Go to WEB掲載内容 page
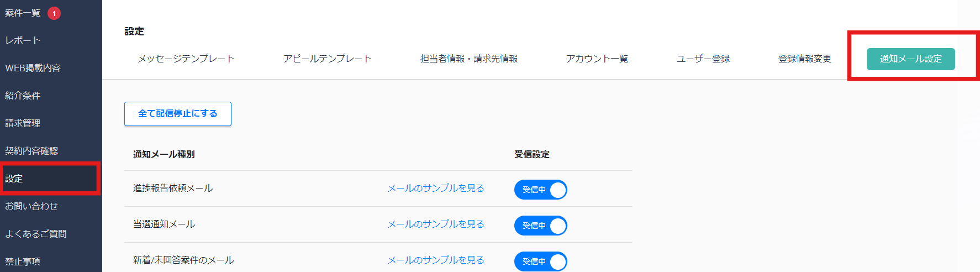980x272 pixels. [33, 68]
